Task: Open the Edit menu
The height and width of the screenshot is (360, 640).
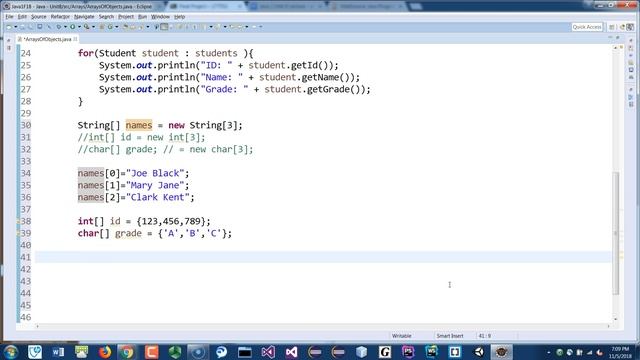Action: click(22, 17)
